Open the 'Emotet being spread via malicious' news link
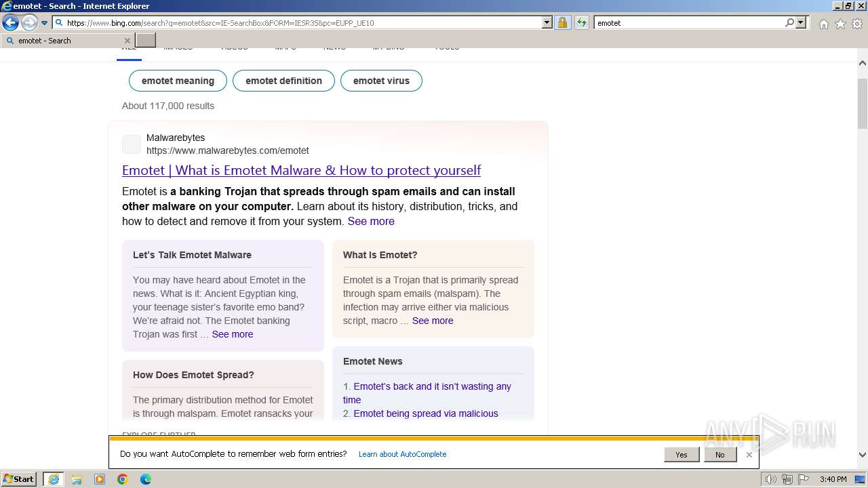This screenshot has height=488, width=868. tap(426, 413)
